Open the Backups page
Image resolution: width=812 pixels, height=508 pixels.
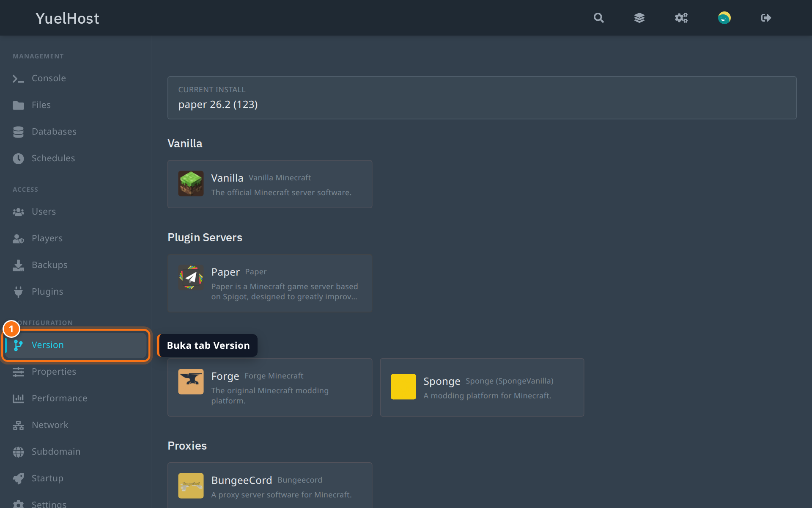tap(76, 265)
